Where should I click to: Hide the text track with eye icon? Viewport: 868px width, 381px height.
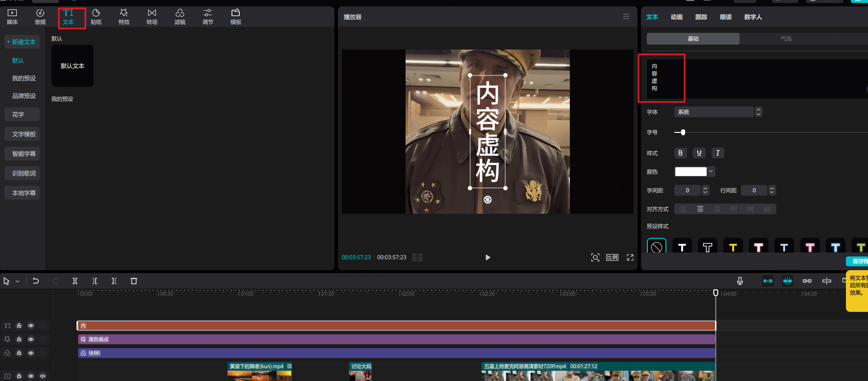click(x=31, y=326)
